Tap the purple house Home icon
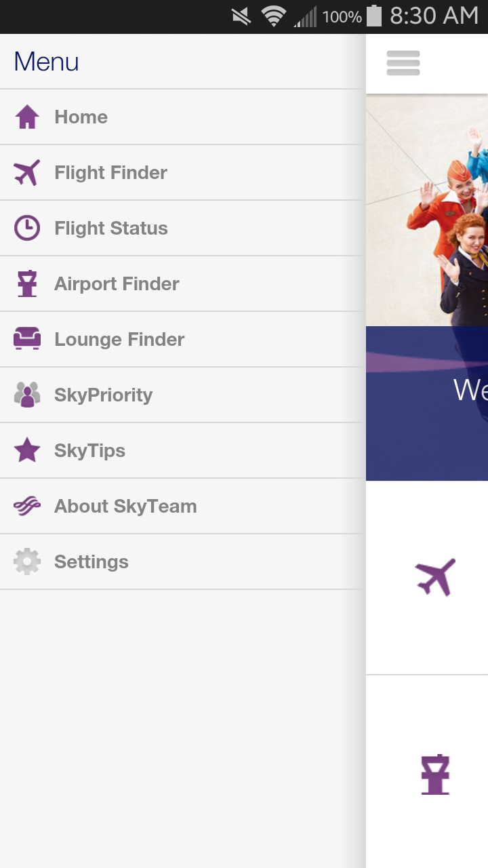The width and height of the screenshot is (488, 868). tap(27, 117)
